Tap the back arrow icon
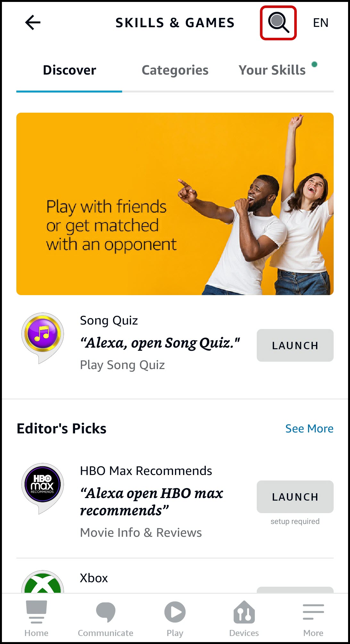 point(33,23)
